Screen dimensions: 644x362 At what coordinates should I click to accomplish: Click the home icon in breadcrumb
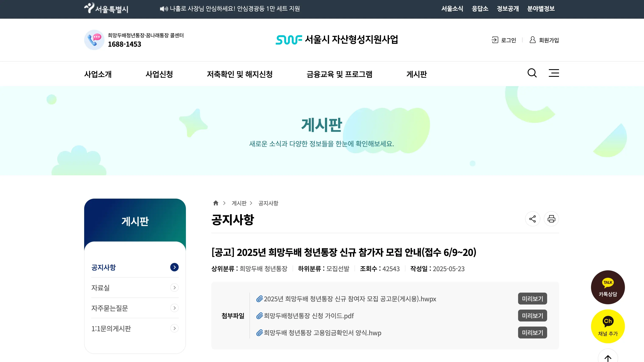[216, 203]
